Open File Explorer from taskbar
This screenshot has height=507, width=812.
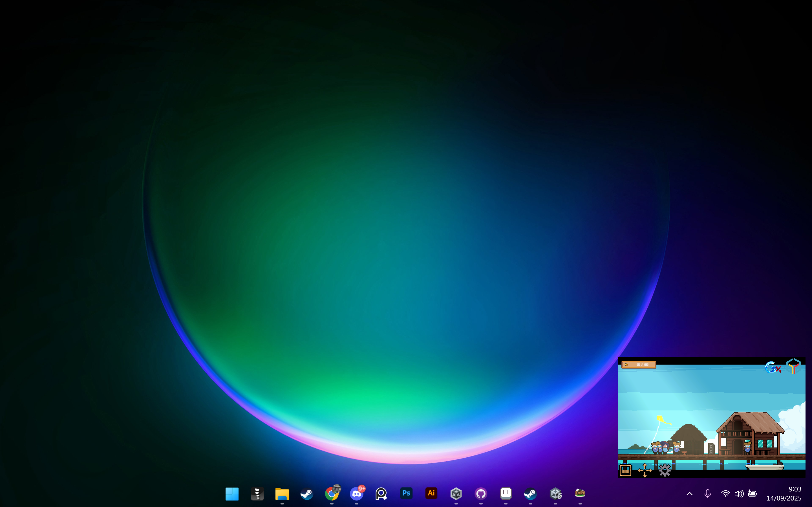coord(282,493)
